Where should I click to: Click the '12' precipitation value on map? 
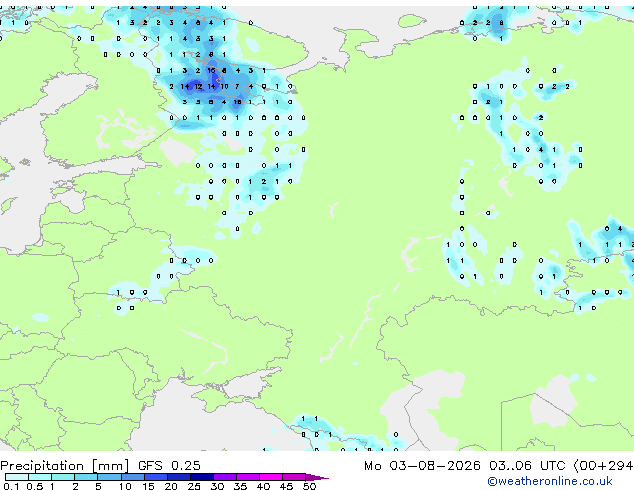(198, 86)
